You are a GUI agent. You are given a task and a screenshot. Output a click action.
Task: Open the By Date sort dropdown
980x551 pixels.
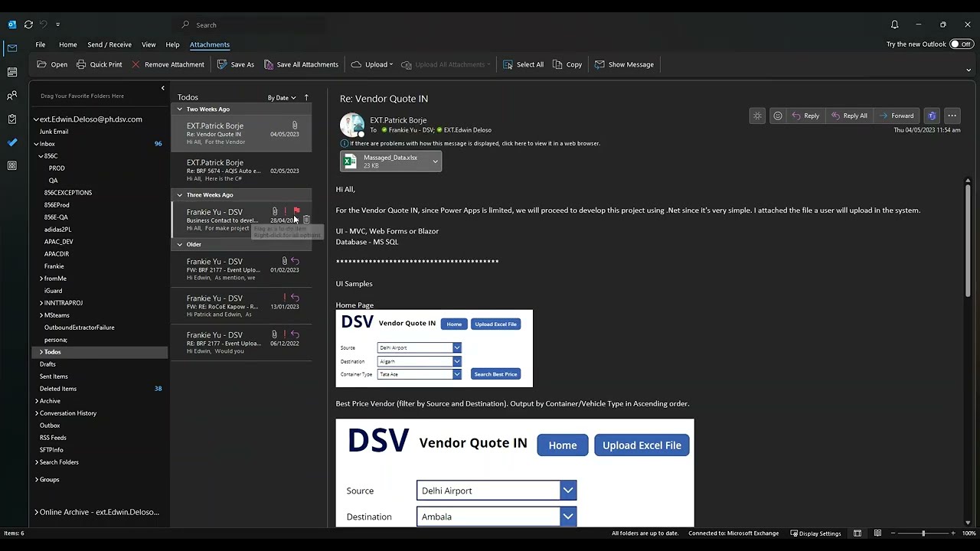[x=282, y=98]
